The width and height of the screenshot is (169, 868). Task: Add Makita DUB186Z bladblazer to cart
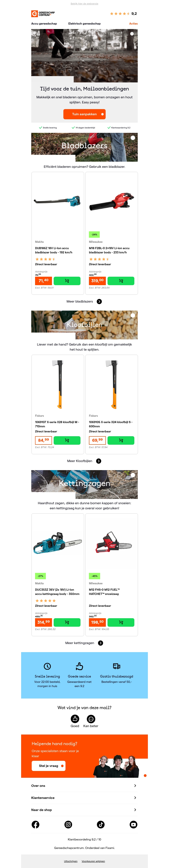pos(67,281)
